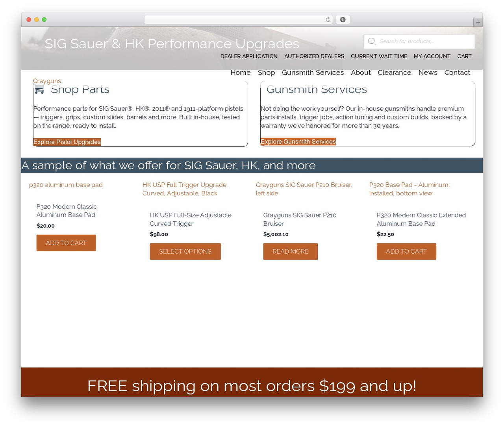504x427 pixels.
Task: Select Shop in main navigation
Action: coord(266,72)
